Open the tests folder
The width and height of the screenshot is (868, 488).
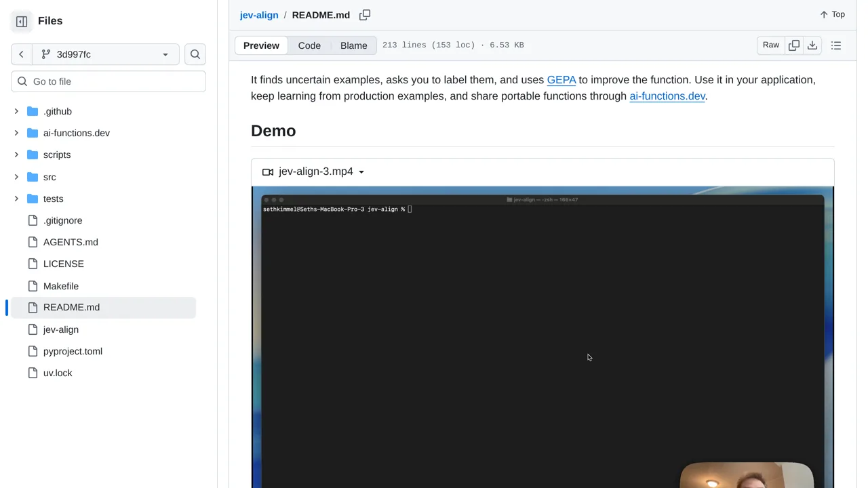(53, 199)
